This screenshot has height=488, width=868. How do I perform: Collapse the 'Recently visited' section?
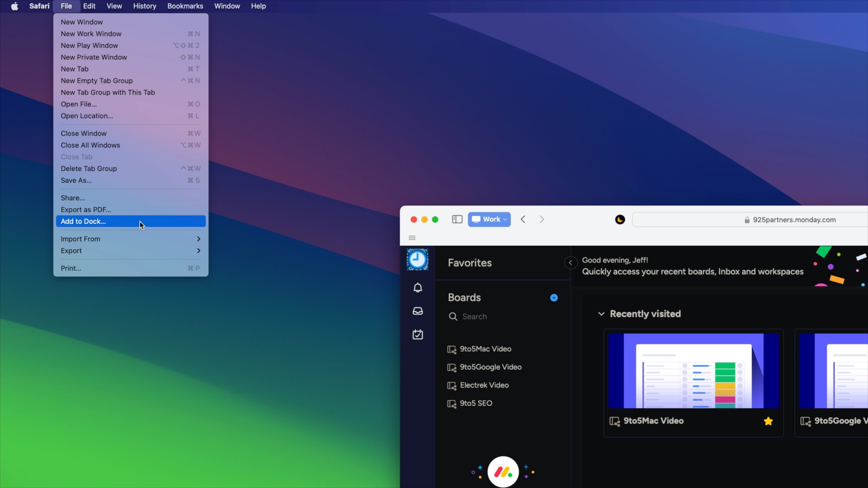[602, 314]
